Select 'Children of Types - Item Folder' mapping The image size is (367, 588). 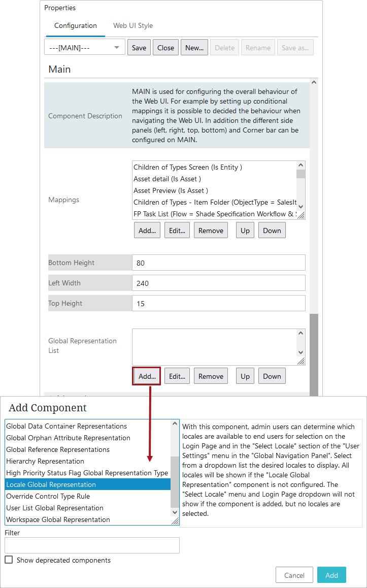[x=215, y=202]
